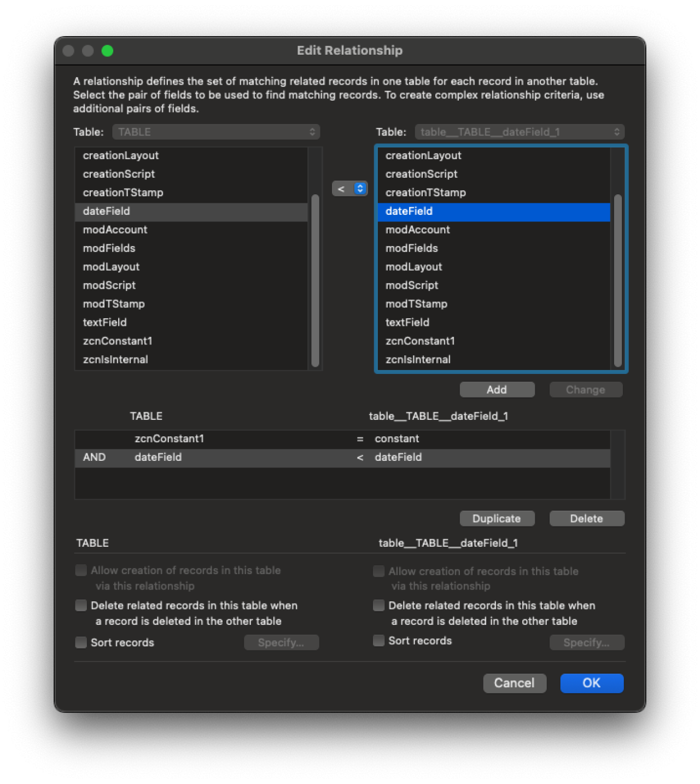Delete the selected criteria row
The width and height of the screenshot is (700, 784).
586,518
